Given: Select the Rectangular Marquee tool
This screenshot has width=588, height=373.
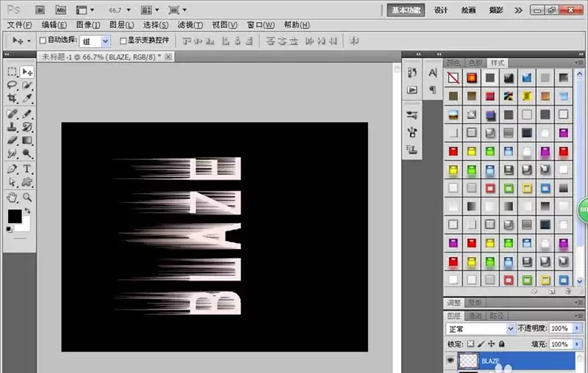Looking at the screenshot, I should pyautogui.click(x=12, y=71).
